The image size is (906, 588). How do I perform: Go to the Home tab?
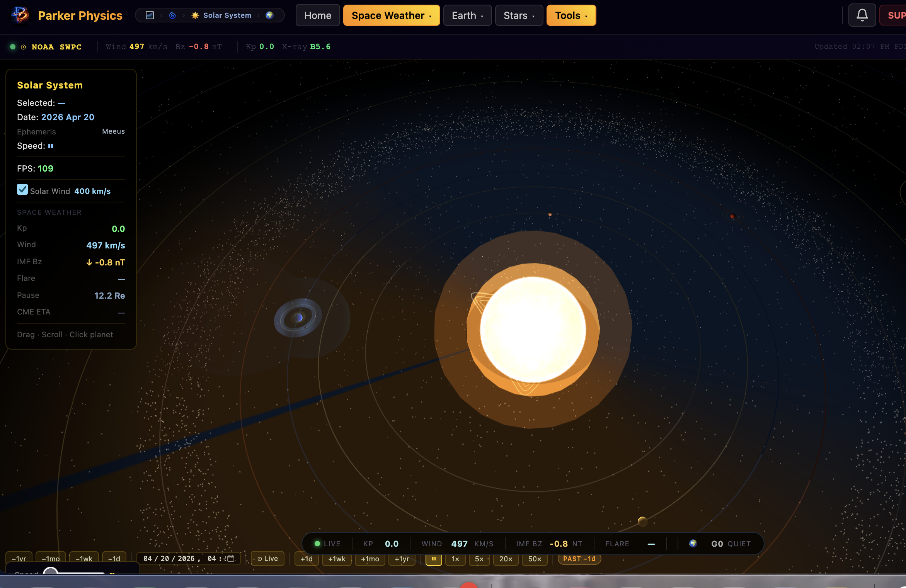click(317, 15)
